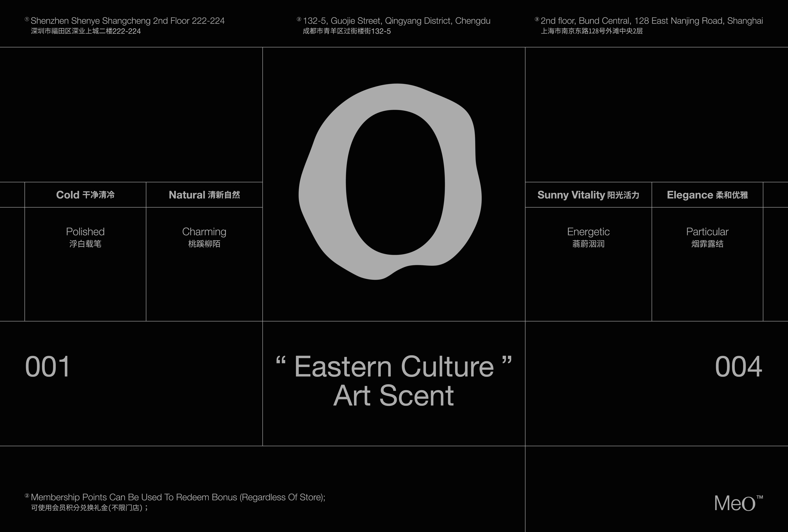
Task: Click the Charming scent cell
Action: pyautogui.click(x=204, y=237)
